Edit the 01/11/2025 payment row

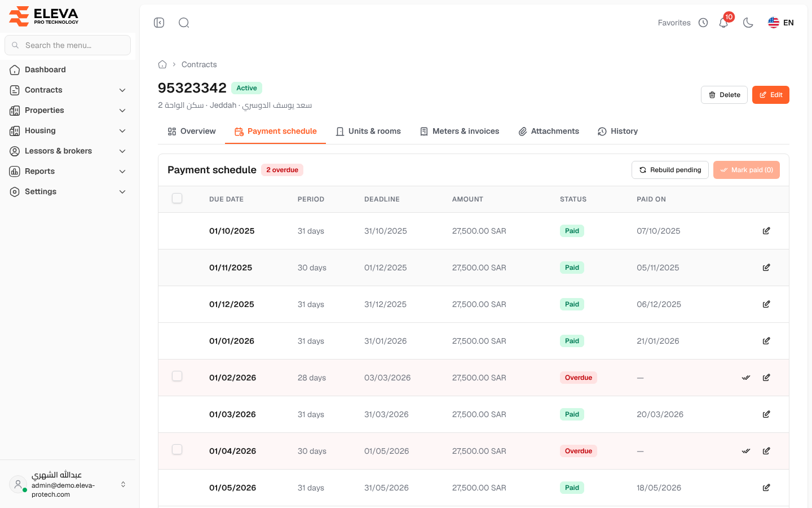tap(766, 268)
